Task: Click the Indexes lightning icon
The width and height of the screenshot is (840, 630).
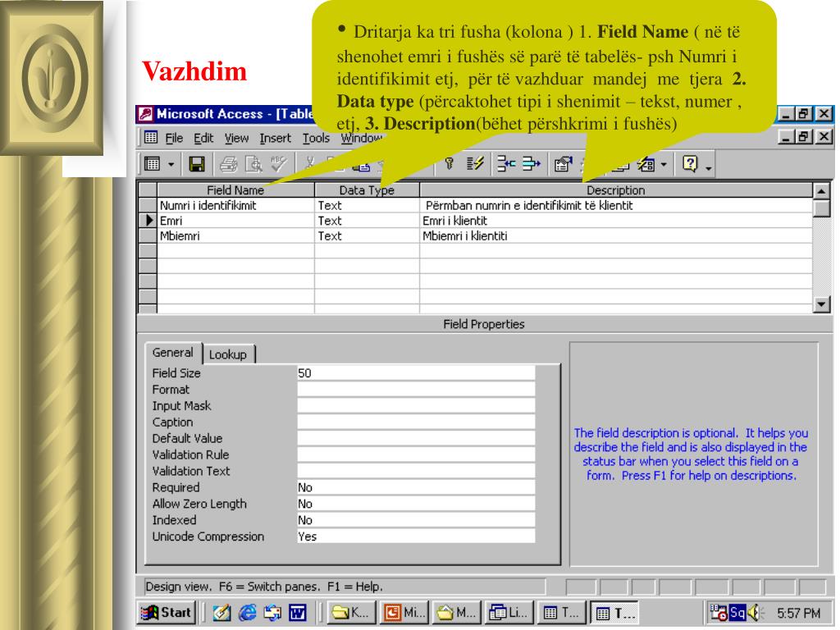Action: pyautogui.click(x=475, y=164)
